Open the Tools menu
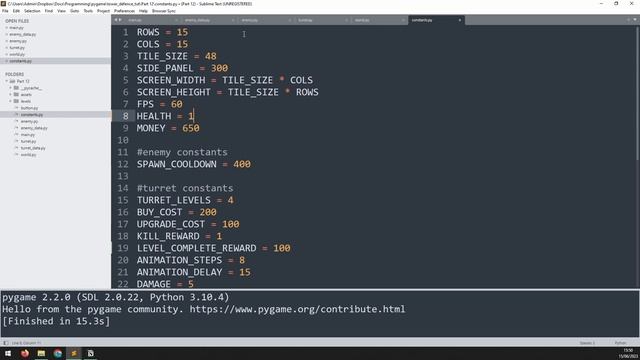Viewport: 640px width, 360px height. pyautogui.click(x=88, y=11)
